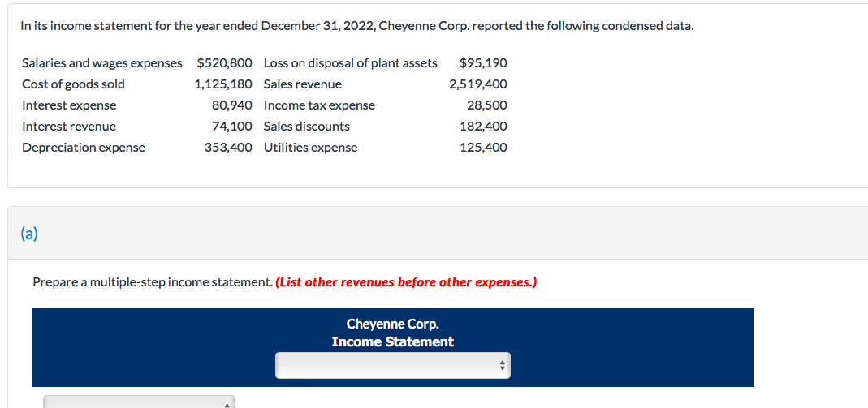Click the Cheyenne Corp. header title
Viewport: 868px width, 408px height.
pos(392,324)
